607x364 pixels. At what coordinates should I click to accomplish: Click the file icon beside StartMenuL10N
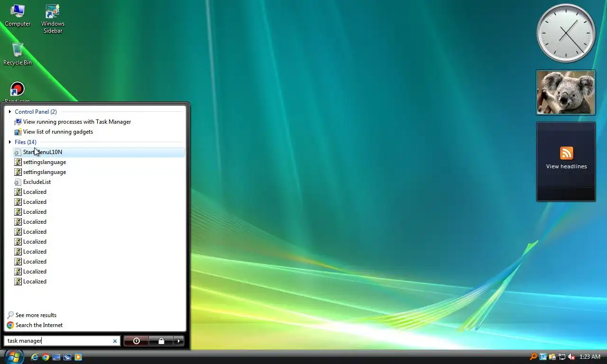[18, 152]
